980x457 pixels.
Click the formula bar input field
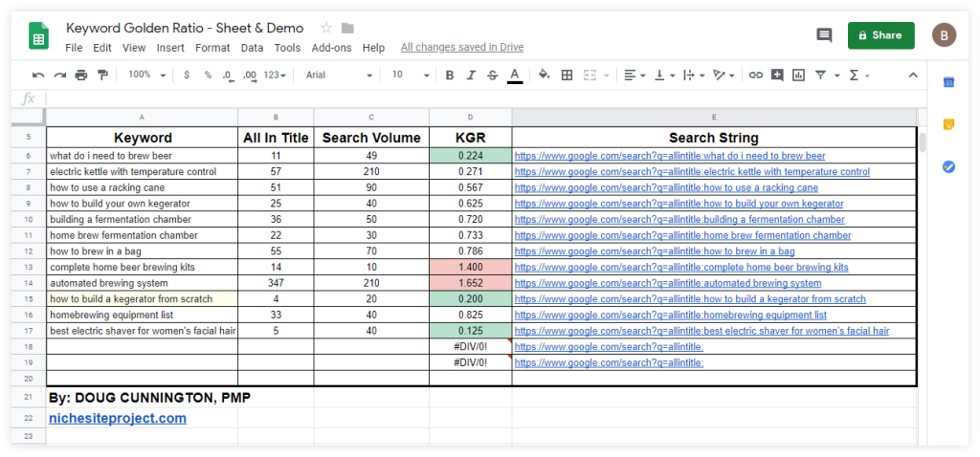click(x=479, y=98)
